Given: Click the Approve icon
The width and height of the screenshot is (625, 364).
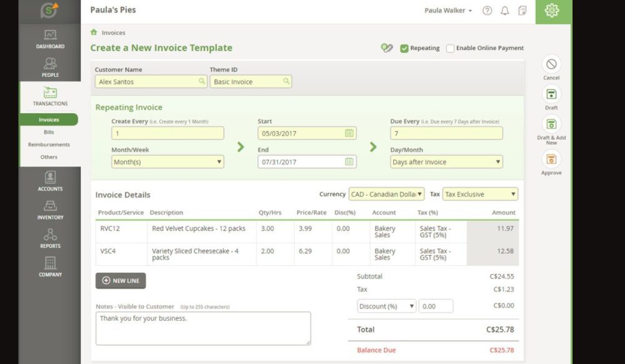Looking at the screenshot, I should coord(551,159).
